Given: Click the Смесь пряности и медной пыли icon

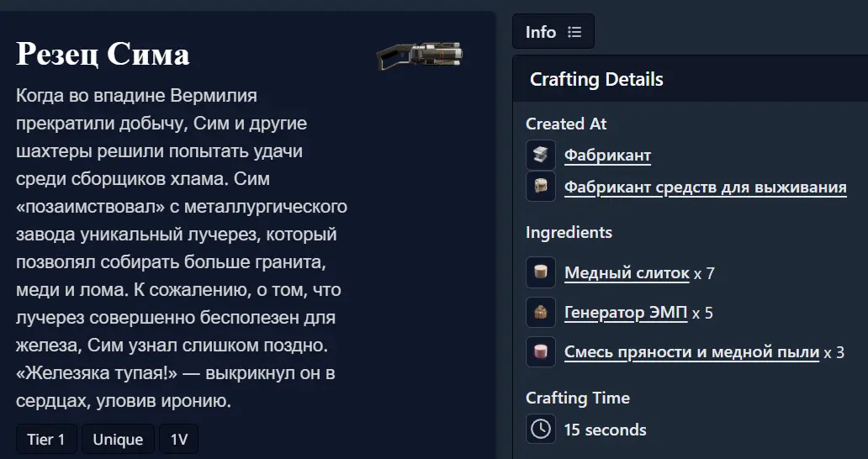Looking at the screenshot, I should 541,351.
